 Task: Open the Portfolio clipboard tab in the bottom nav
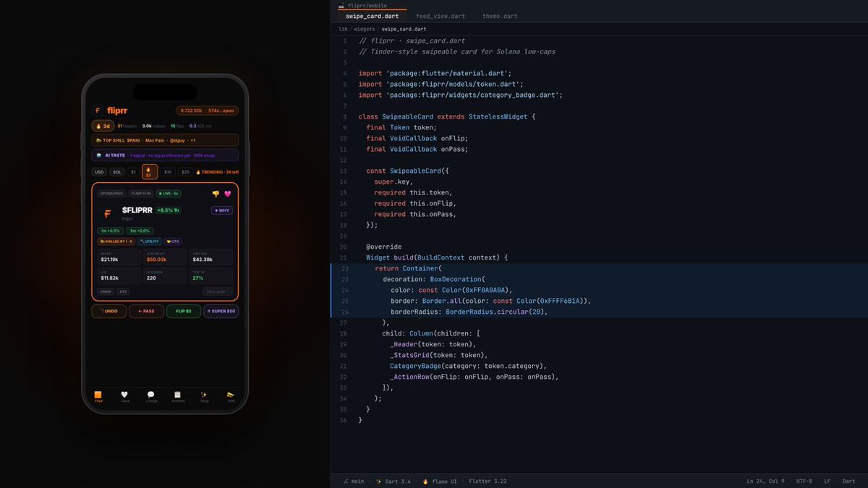178,396
